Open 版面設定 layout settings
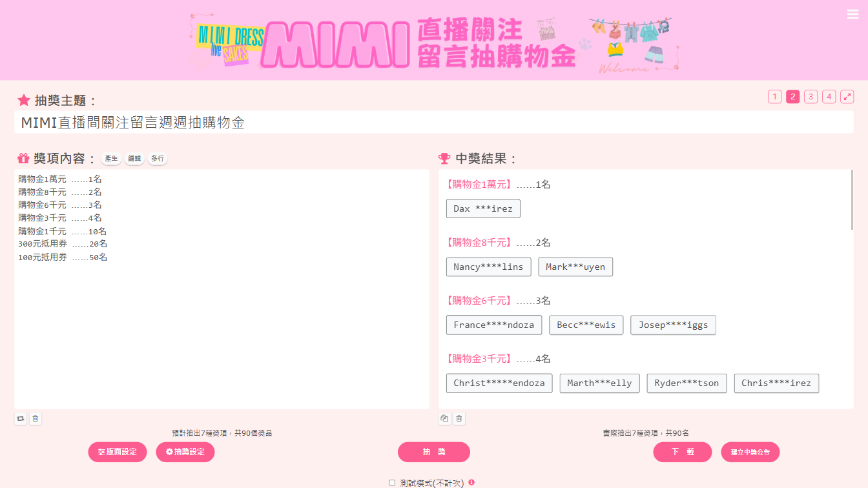The width and height of the screenshot is (868, 488). click(118, 452)
